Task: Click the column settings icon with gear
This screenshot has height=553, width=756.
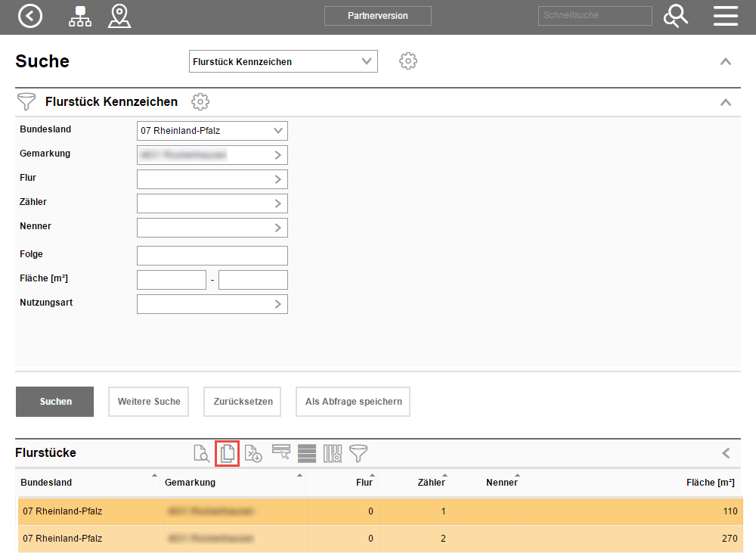Action: (x=333, y=453)
